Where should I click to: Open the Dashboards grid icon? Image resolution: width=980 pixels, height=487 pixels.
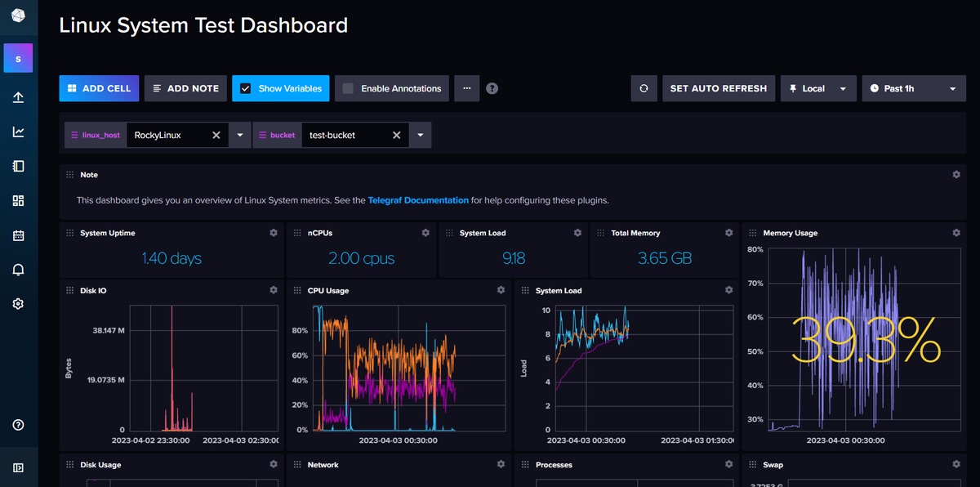click(18, 200)
